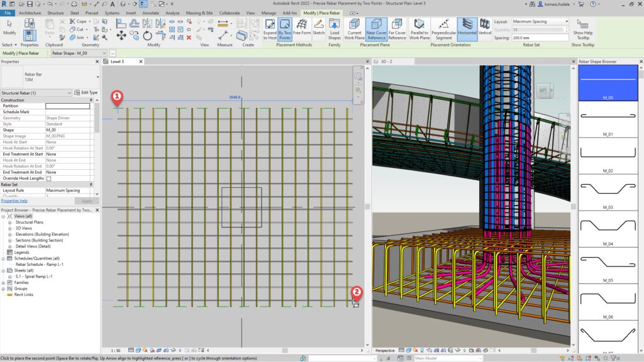Image resolution: width=644 pixels, height=362 pixels.
Task: Click the Spacing input field 200.0 mm
Action: click(x=540, y=38)
